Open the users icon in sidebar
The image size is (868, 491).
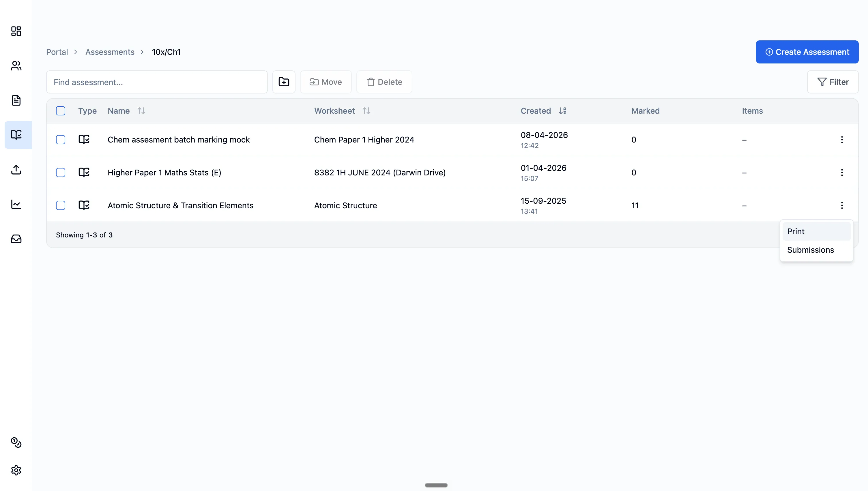pyautogui.click(x=16, y=66)
